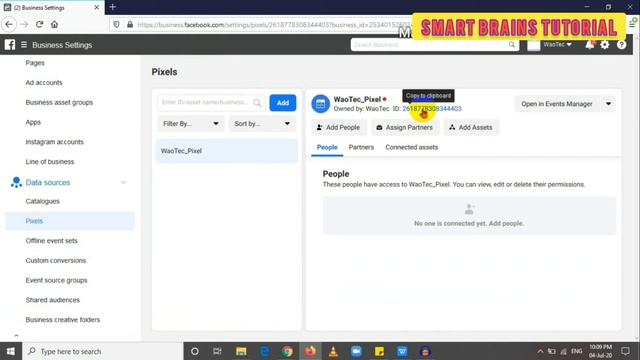Screen dimensions: 640x360
Task: Open the Sort by dropdown
Action: pos(262,124)
